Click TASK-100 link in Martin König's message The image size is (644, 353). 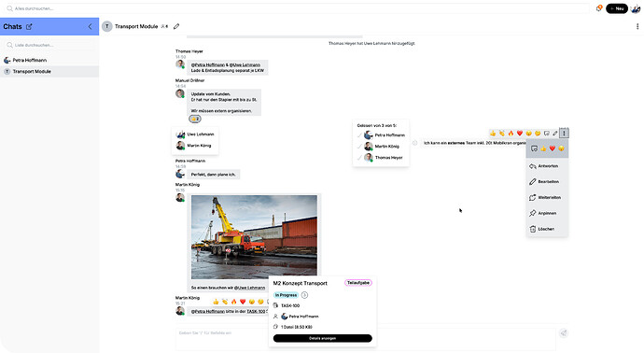coord(257,312)
